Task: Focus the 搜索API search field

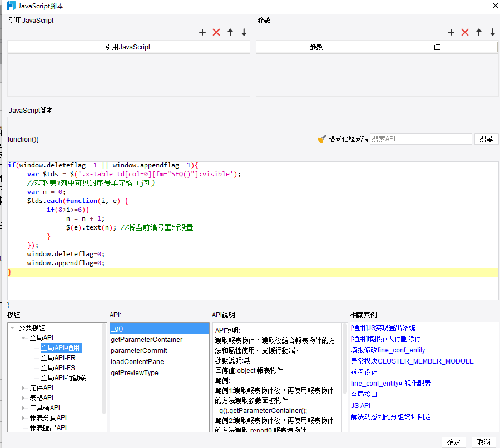Action: click(x=420, y=139)
